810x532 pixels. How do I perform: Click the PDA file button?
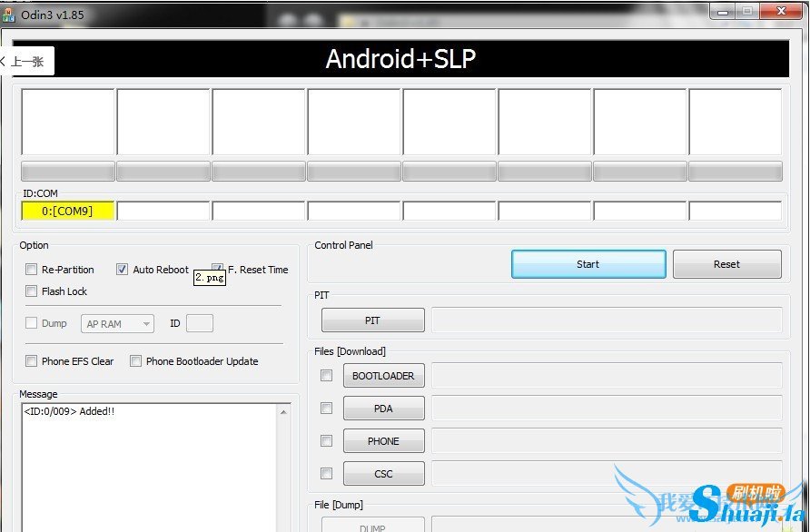click(x=384, y=408)
